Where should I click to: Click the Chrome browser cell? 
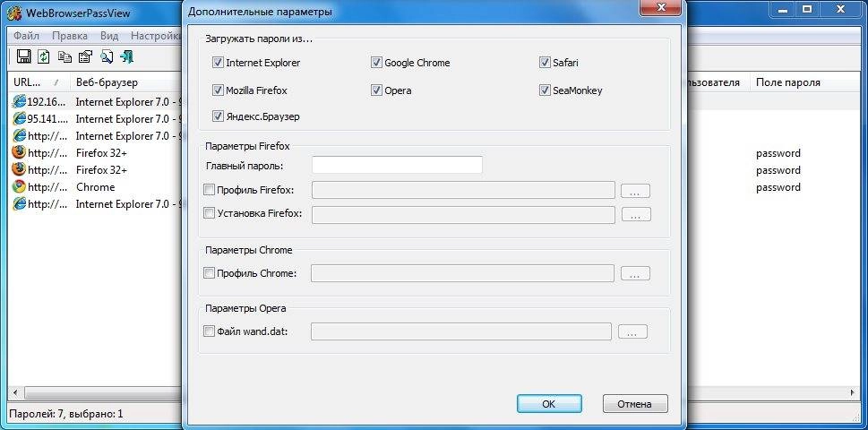click(96, 187)
